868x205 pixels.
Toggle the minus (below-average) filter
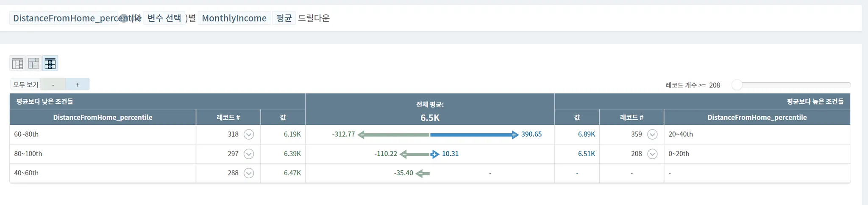[53, 84]
